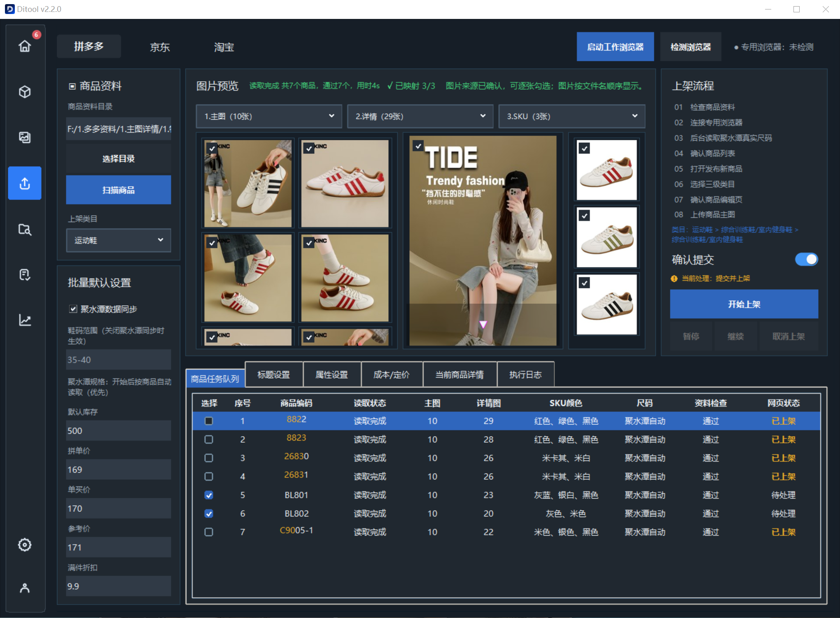Open the 执行日志 tab
Image resolution: width=840 pixels, height=618 pixels.
click(525, 374)
